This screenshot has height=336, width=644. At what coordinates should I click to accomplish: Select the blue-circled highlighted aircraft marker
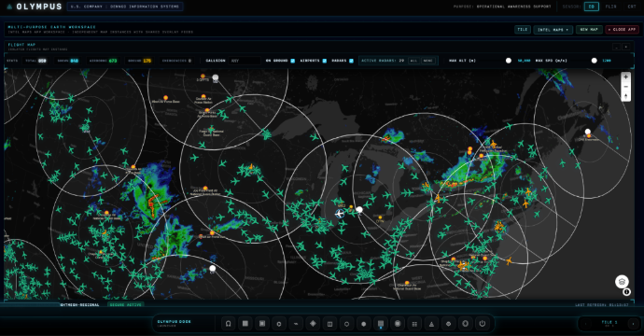click(x=339, y=214)
